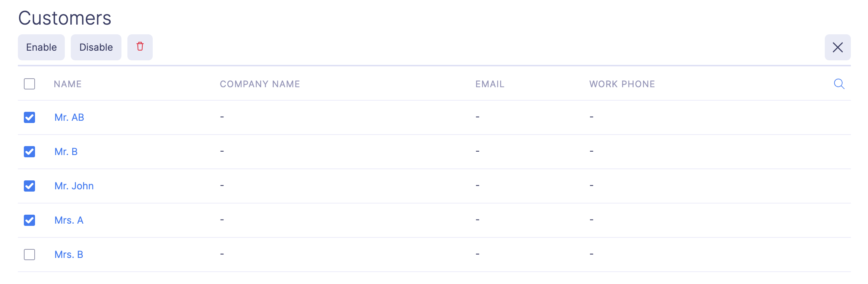Select the checkbox next to Mrs. B
This screenshot has width=868, height=284.
click(x=29, y=254)
